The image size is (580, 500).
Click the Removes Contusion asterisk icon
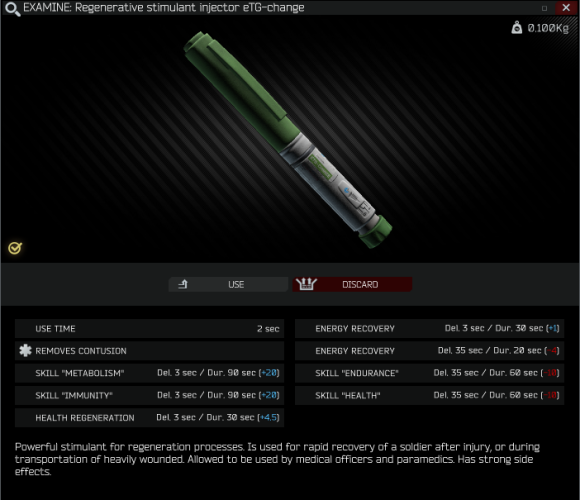(25, 351)
